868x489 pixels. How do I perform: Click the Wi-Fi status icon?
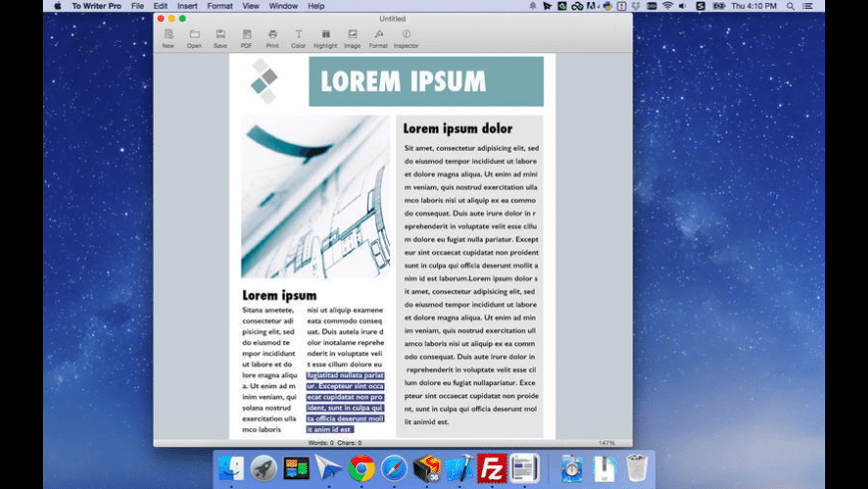[x=667, y=6]
